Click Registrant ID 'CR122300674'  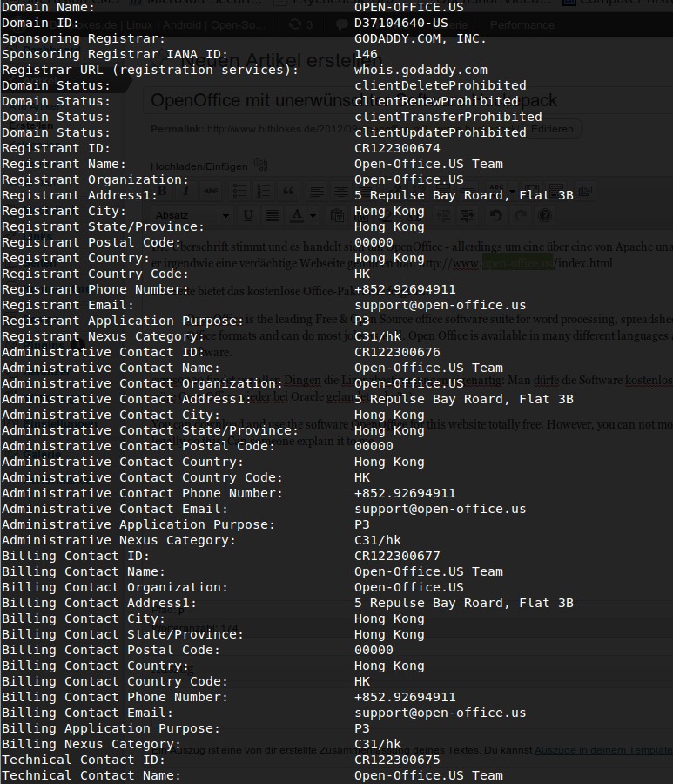click(x=397, y=148)
